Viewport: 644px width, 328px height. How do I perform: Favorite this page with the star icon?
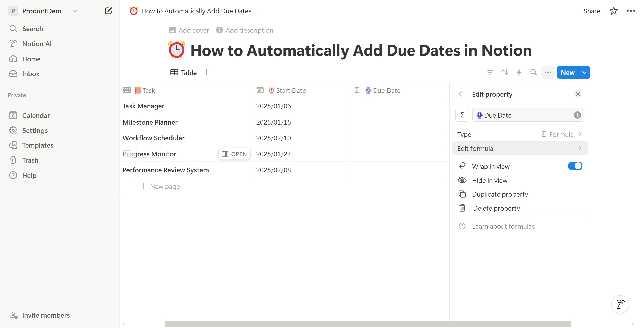pos(614,11)
